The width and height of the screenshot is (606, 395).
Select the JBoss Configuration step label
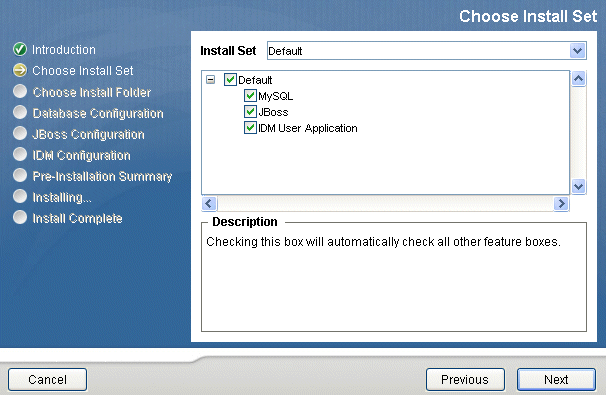(x=88, y=134)
